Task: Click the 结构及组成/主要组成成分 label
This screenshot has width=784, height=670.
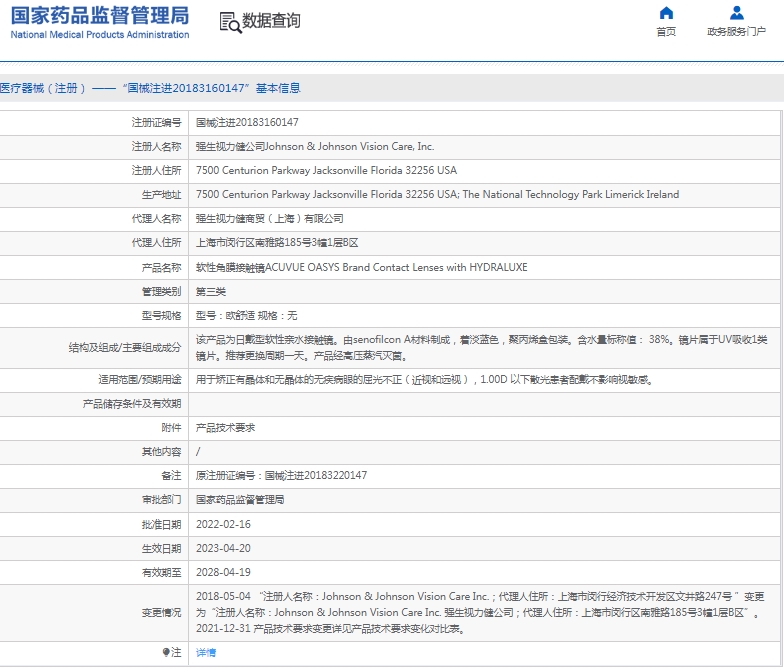Action: click(125, 348)
